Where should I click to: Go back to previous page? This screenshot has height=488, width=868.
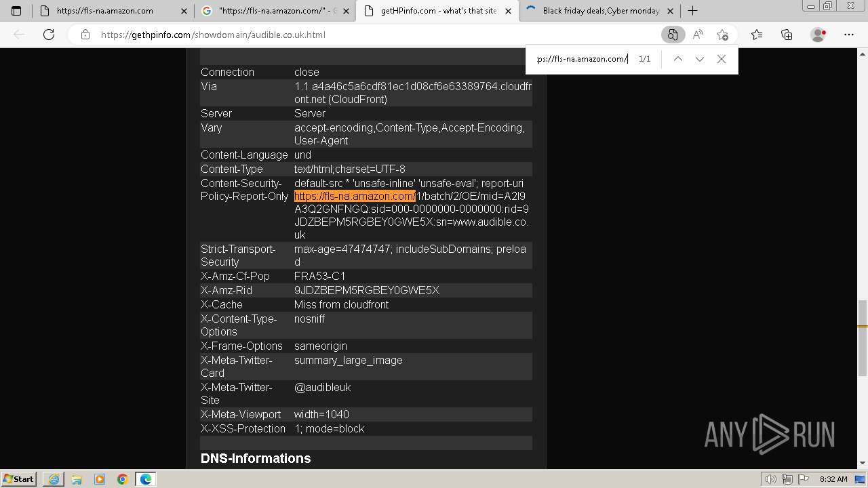[x=19, y=35]
